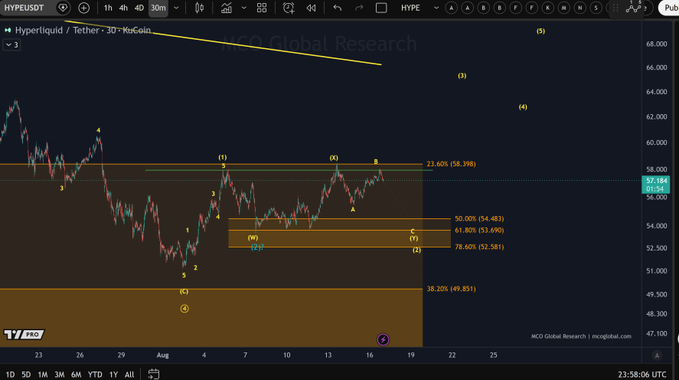Click the 23.60% (58.398) Fib label
679x380 pixels.
tap(451, 164)
